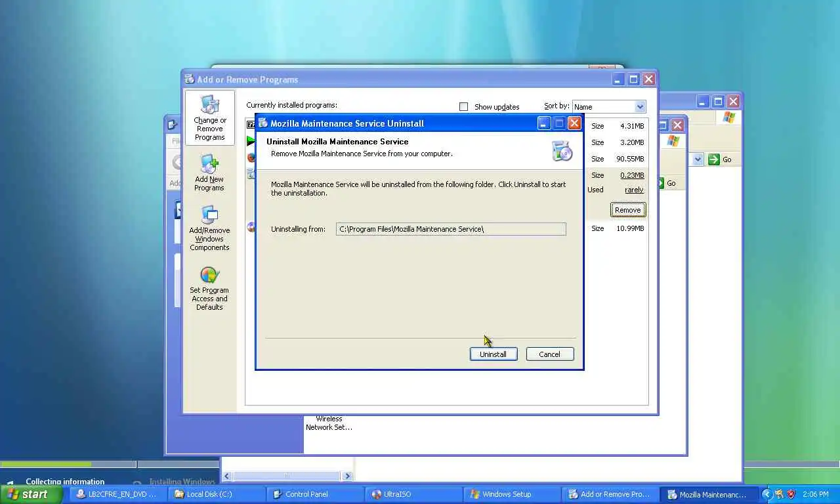The width and height of the screenshot is (840, 504).
Task: Switch to Local Disk (C:) taskbar item
Action: [217, 494]
